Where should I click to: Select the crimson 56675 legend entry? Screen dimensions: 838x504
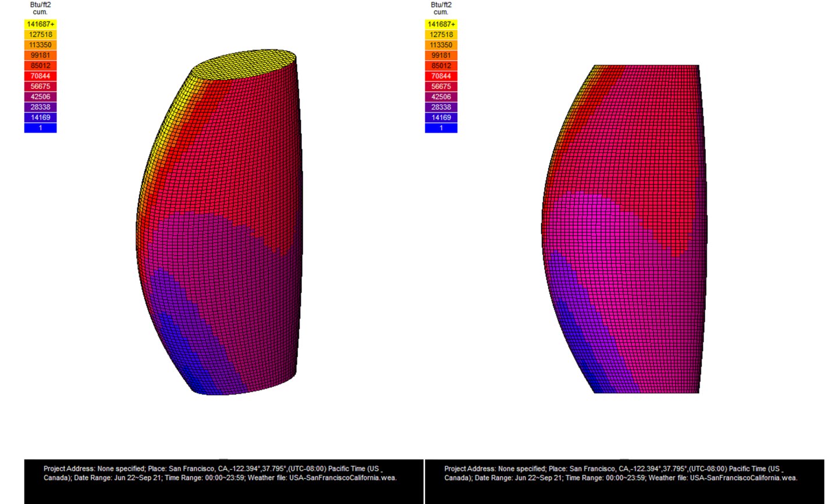(40, 86)
